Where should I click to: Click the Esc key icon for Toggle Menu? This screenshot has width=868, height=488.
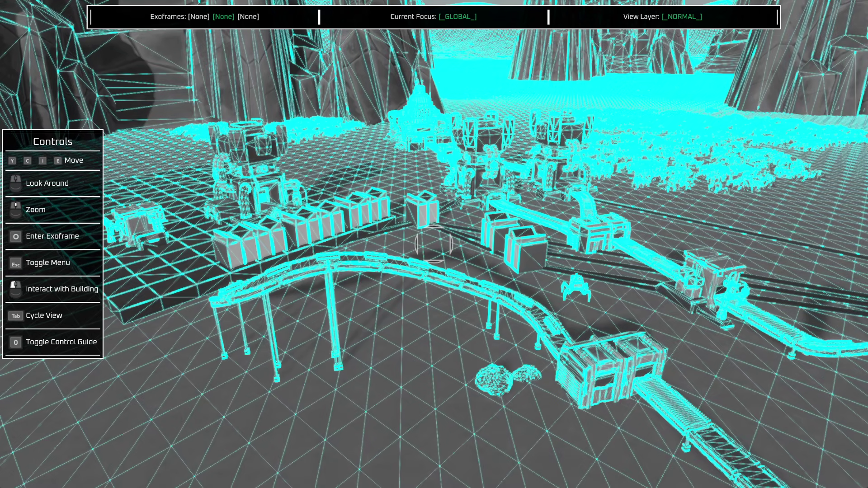[16, 263]
